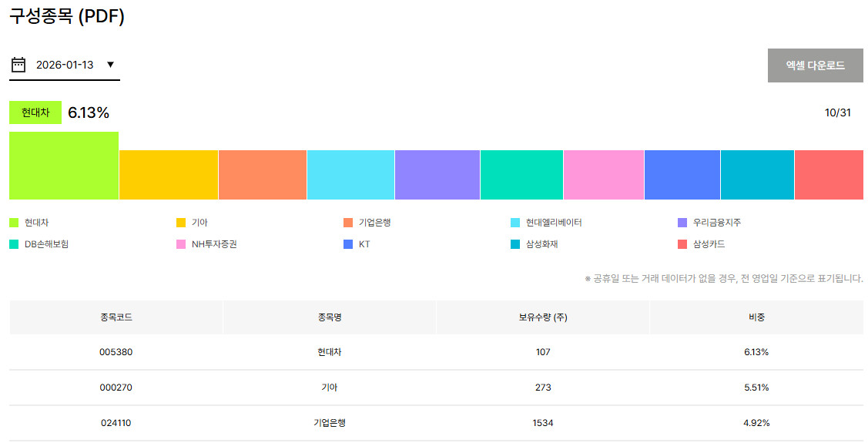
Task: Select the DB손해보험 teal bar segment
Action: [x=521, y=174]
